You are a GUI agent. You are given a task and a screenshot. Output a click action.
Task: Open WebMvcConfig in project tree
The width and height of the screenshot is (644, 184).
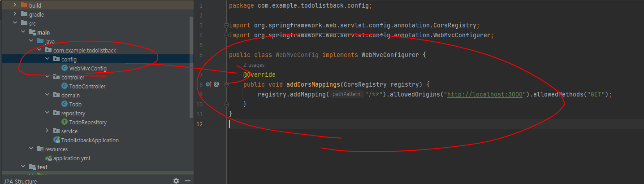(88, 68)
